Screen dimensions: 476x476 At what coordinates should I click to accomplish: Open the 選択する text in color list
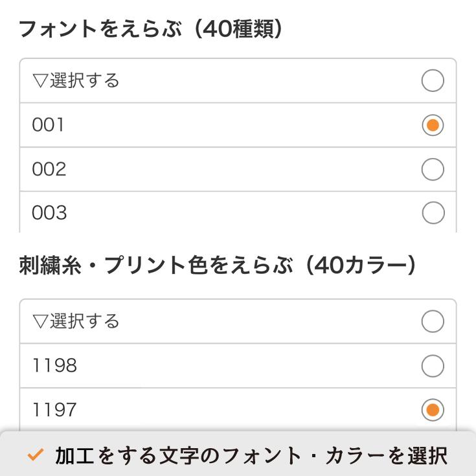click(x=84, y=321)
